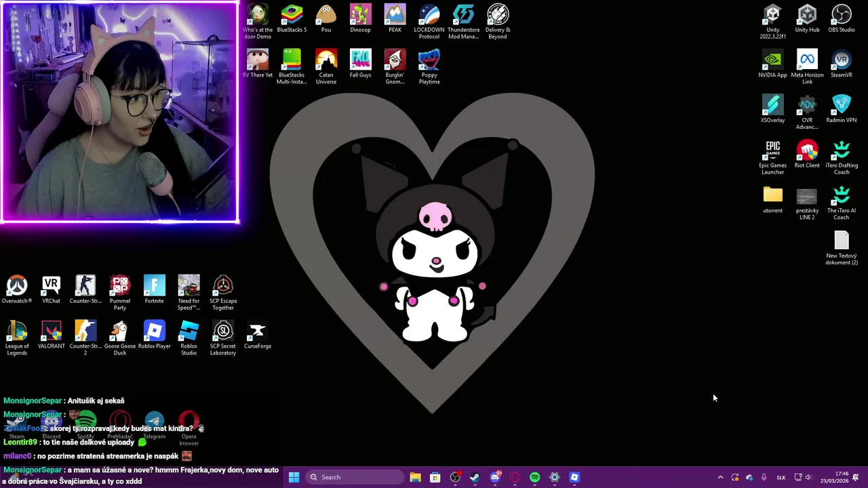Open SteamVR desktop shortcut
This screenshot has height=488, width=868.
[x=842, y=64]
